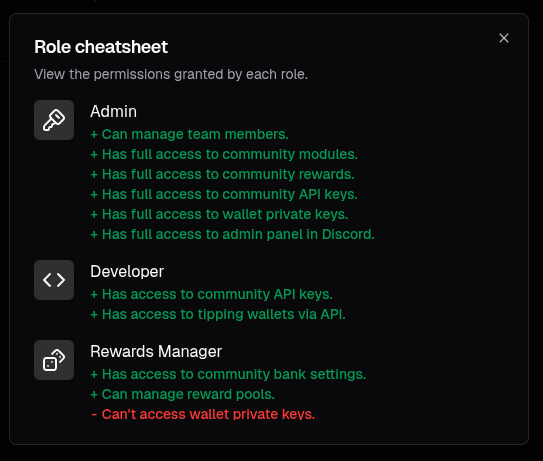Select the Admin role heading
Screen dimensions: 543x461
113,112
